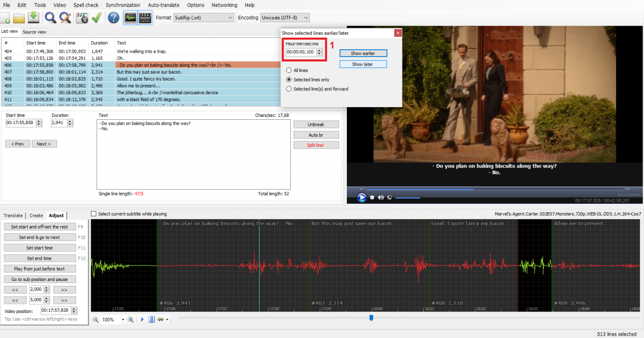Click the Save subtitle toolbar icon
The width and height of the screenshot is (644, 338).
point(33,18)
